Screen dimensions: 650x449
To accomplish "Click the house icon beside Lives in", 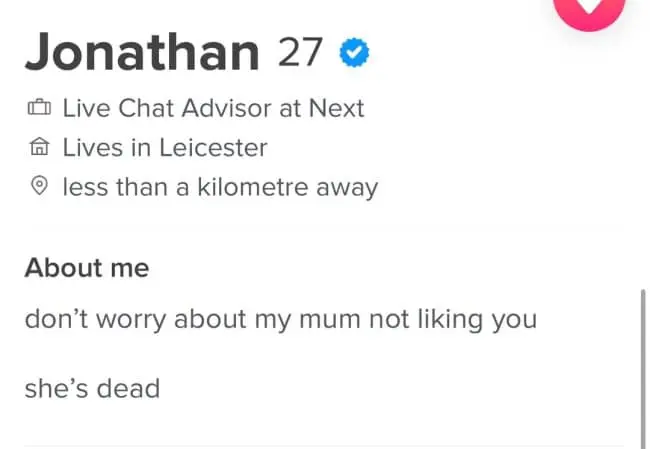I will pyautogui.click(x=38, y=149).
